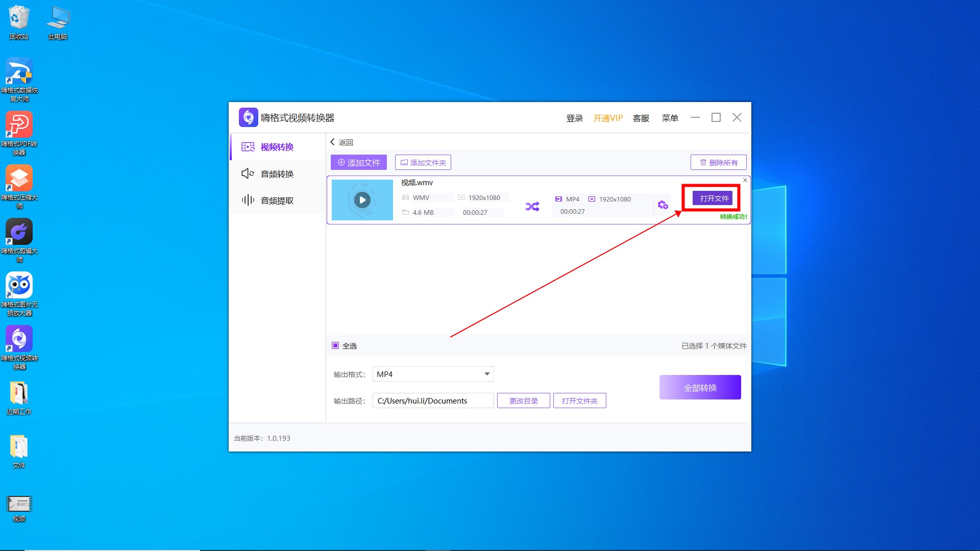Click the shuffle convert arrows icon
The image size is (980, 551).
click(532, 206)
